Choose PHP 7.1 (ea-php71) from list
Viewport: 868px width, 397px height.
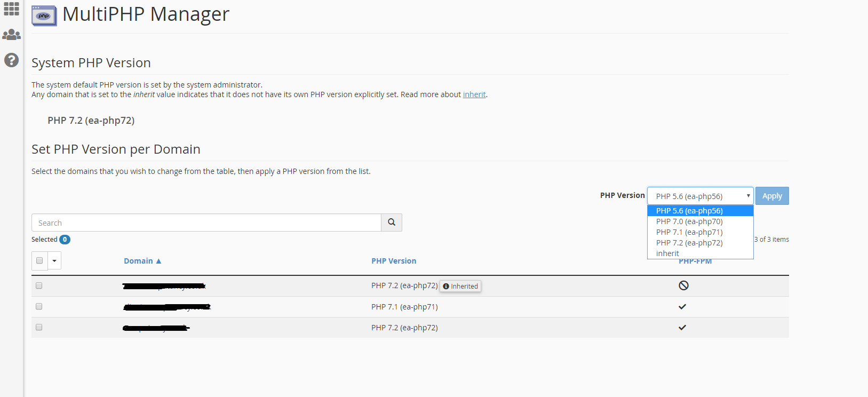tap(700, 232)
